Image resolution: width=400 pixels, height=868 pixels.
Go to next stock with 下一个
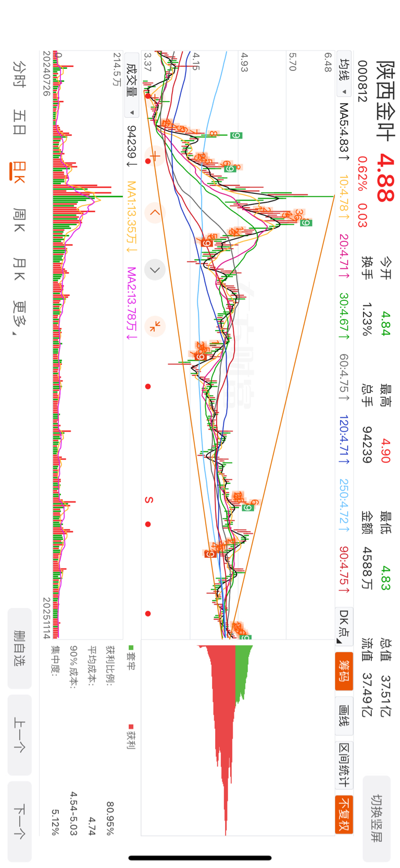tap(19, 822)
